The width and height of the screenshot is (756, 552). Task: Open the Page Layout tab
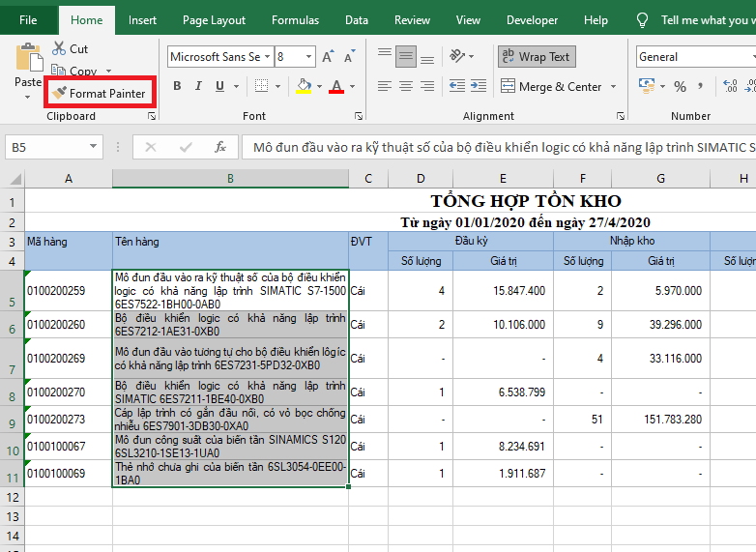click(214, 19)
